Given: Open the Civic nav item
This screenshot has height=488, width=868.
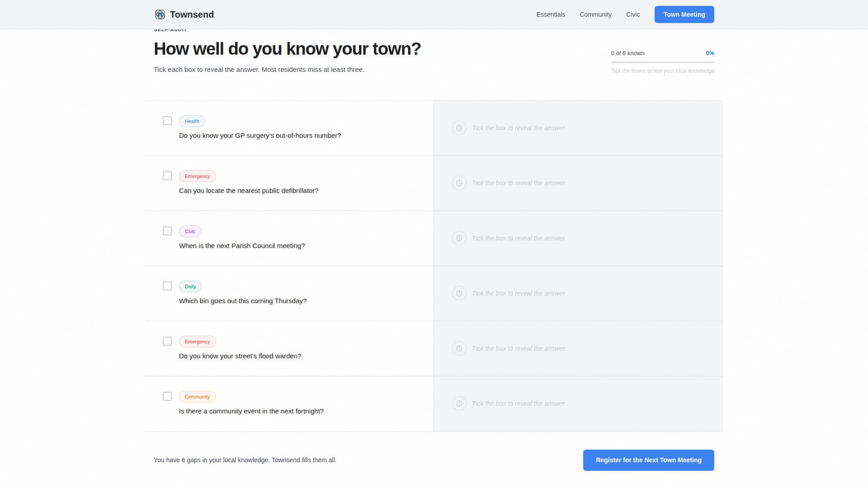Looking at the screenshot, I should (633, 14).
